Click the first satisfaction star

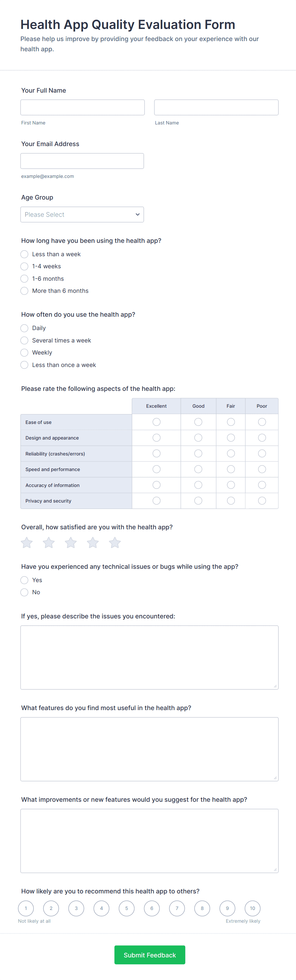[x=27, y=542]
